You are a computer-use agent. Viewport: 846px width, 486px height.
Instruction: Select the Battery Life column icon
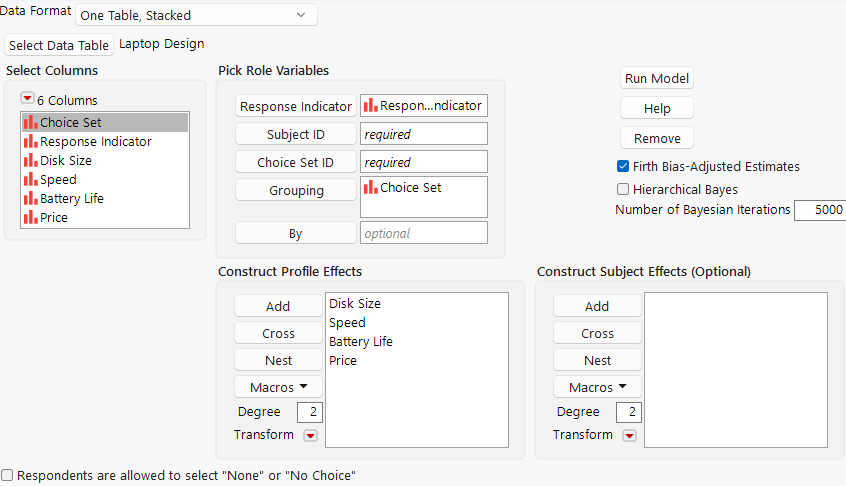pyautogui.click(x=30, y=199)
